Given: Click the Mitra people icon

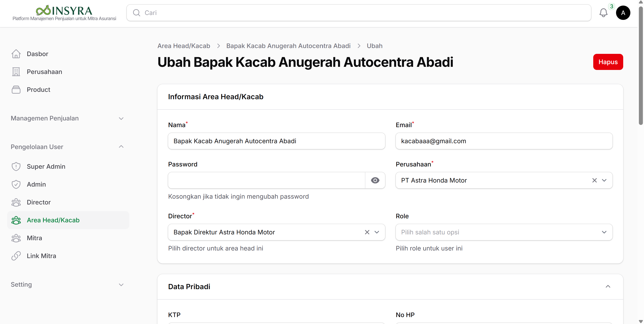Looking at the screenshot, I should [x=16, y=238].
